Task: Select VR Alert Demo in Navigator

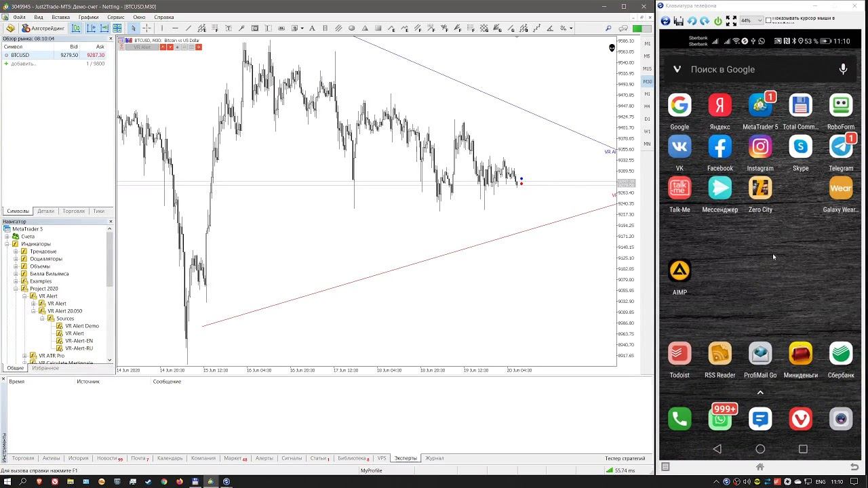Action: (82, 326)
